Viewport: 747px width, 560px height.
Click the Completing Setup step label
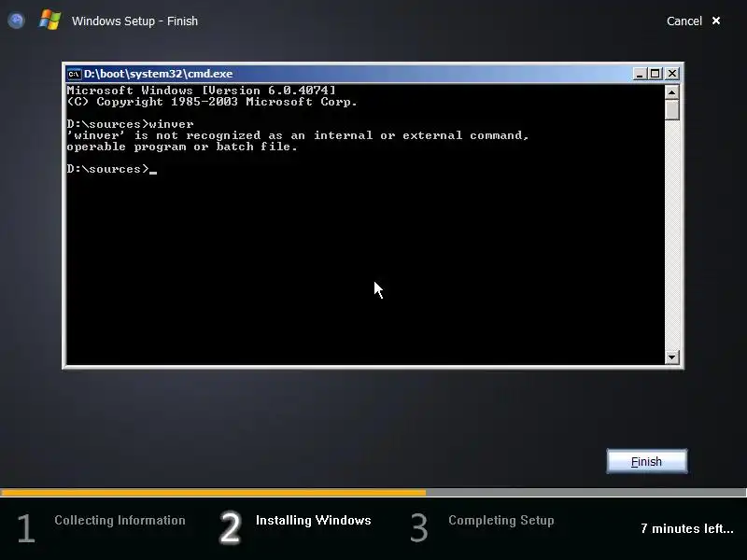[501, 520]
